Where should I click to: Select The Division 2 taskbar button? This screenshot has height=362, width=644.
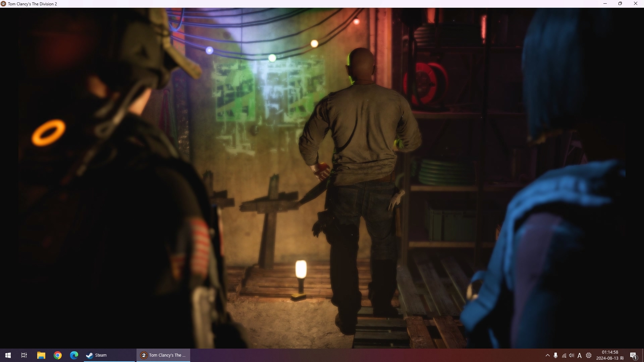tap(163, 355)
